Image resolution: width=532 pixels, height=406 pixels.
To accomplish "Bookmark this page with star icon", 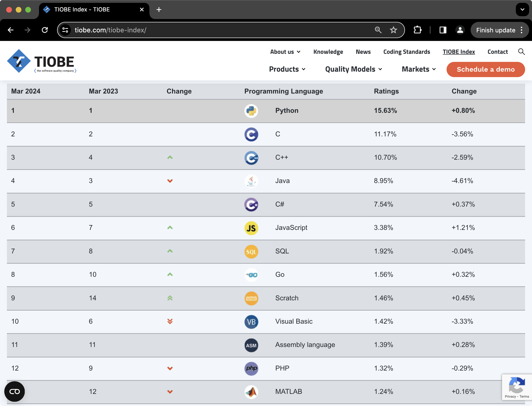I will coord(393,30).
